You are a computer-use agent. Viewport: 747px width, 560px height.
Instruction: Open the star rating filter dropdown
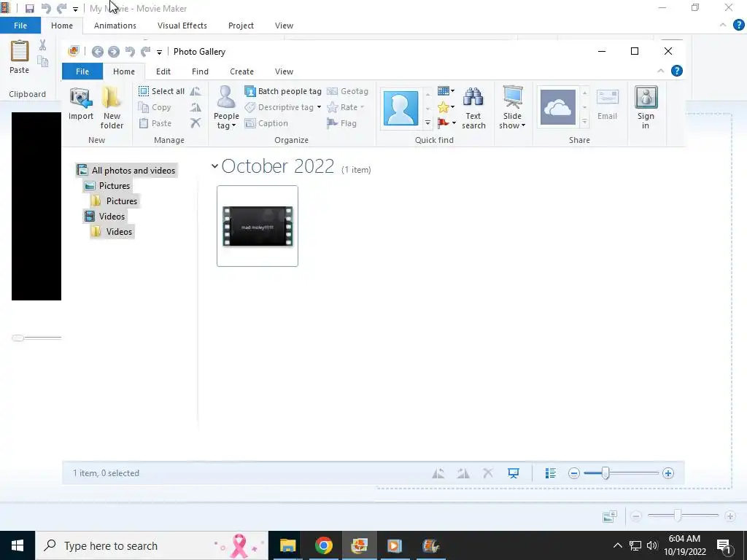(x=446, y=107)
